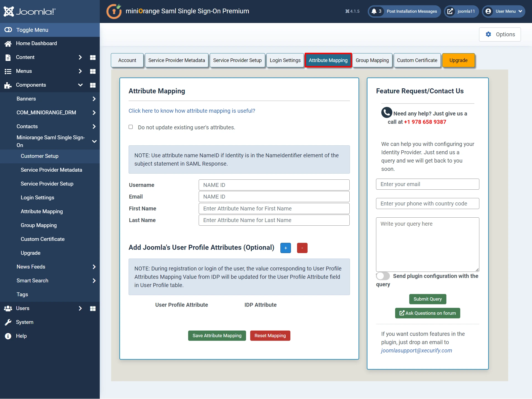Open the 'how attribute mapping is useful' link
This screenshot has width=532, height=399.
(192, 111)
